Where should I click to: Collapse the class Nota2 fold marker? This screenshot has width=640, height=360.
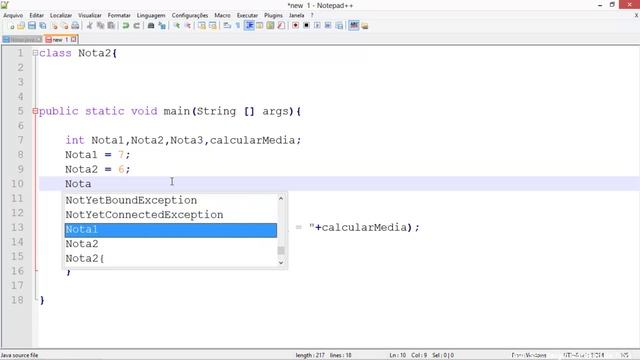pos(35,53)
